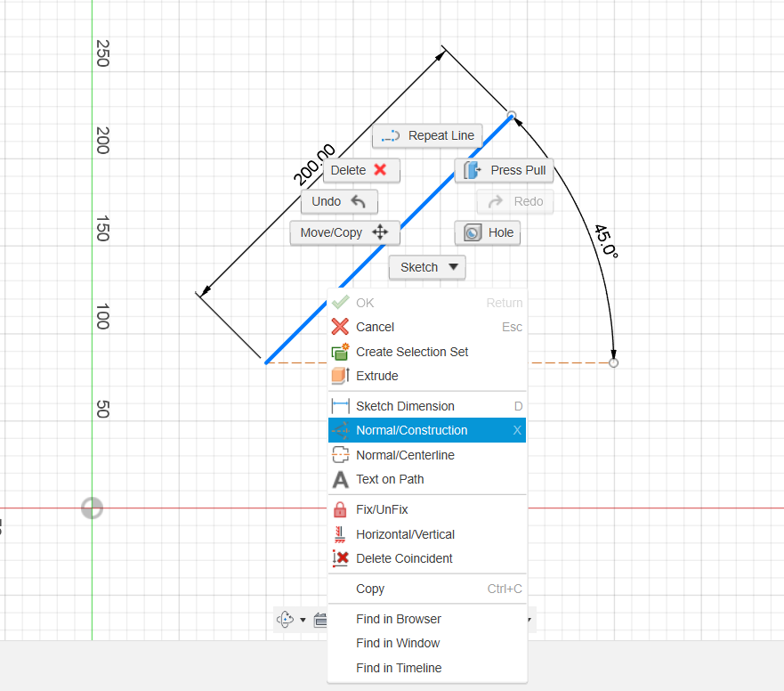Click the Press Pull button

(504, 170)
